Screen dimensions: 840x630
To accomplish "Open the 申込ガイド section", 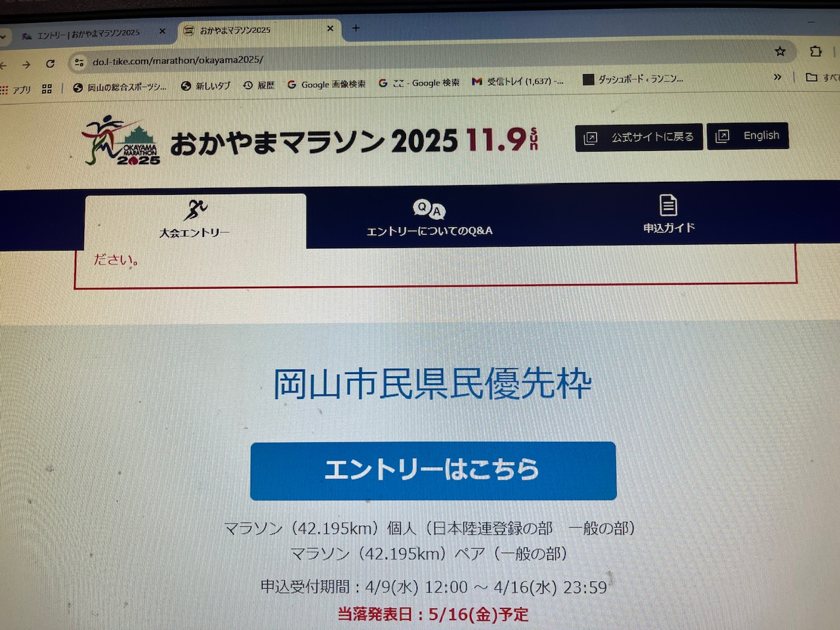I will click(x=669, y=214).
